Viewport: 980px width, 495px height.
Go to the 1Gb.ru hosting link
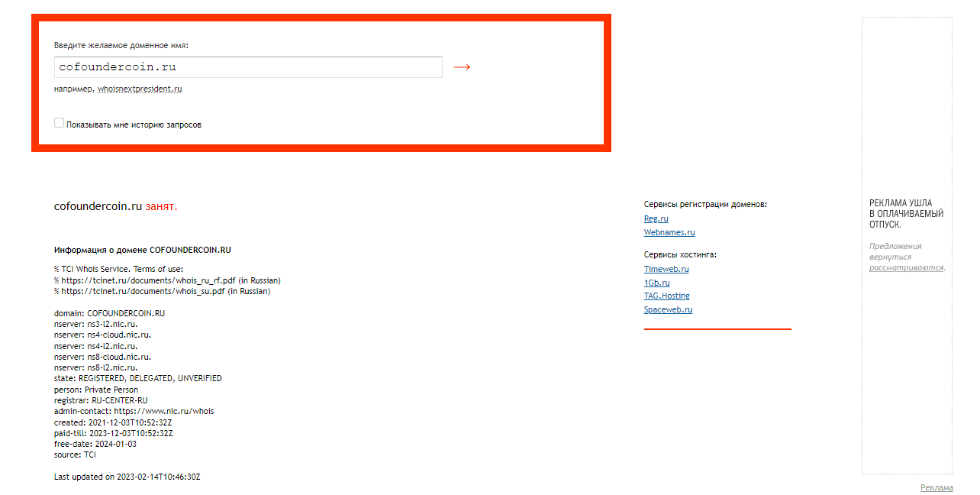point(656,283)
